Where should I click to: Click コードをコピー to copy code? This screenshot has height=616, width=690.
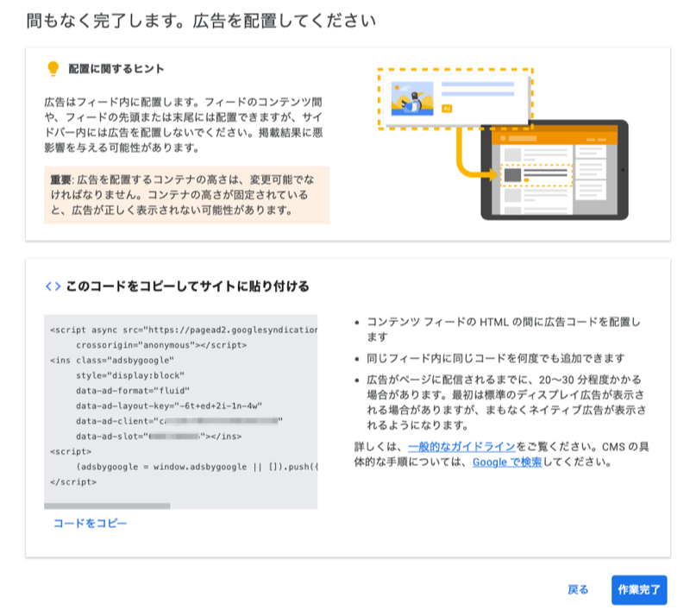coord(90,523)
